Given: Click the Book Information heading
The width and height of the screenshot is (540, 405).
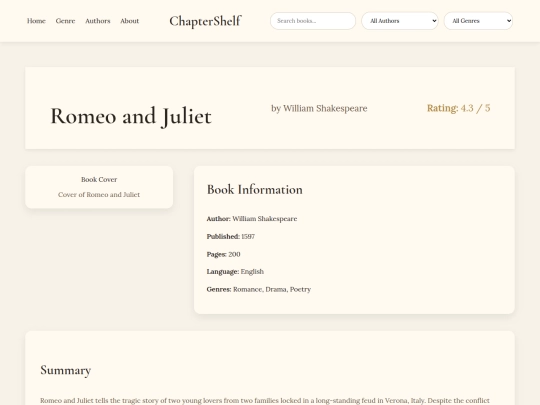Looking at the screenshot, I should coord(255,189).
